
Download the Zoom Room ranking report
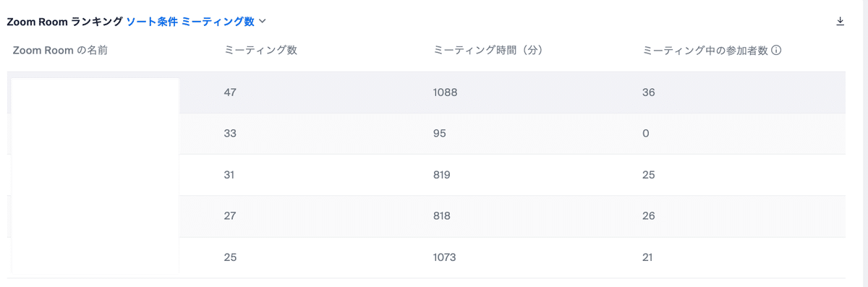click(840, 22)
